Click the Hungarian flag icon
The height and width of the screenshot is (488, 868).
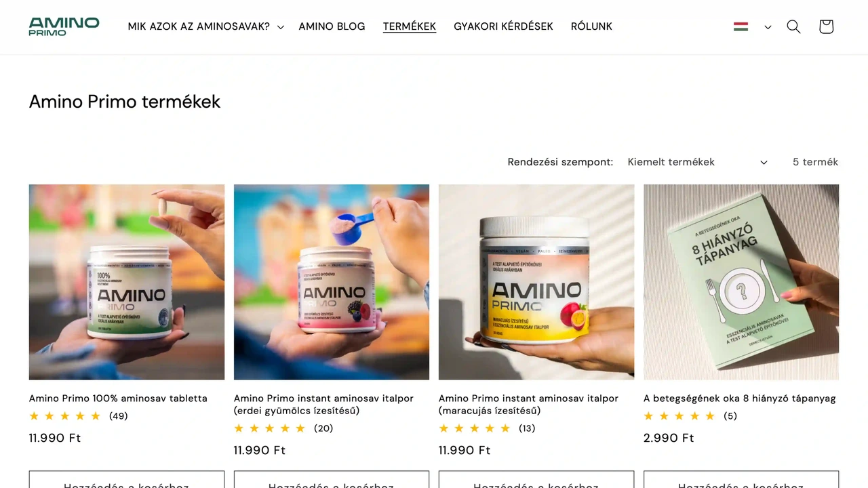[741, 26]
